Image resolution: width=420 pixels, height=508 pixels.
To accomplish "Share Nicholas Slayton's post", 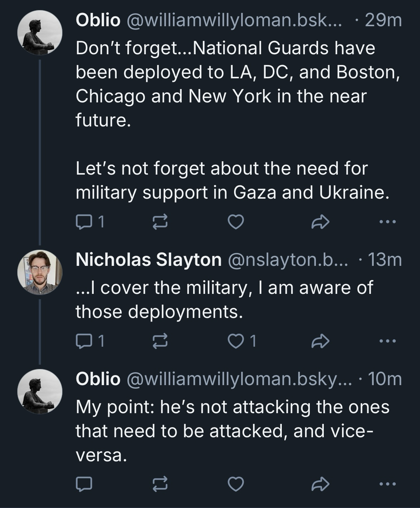I will [319, 341].
